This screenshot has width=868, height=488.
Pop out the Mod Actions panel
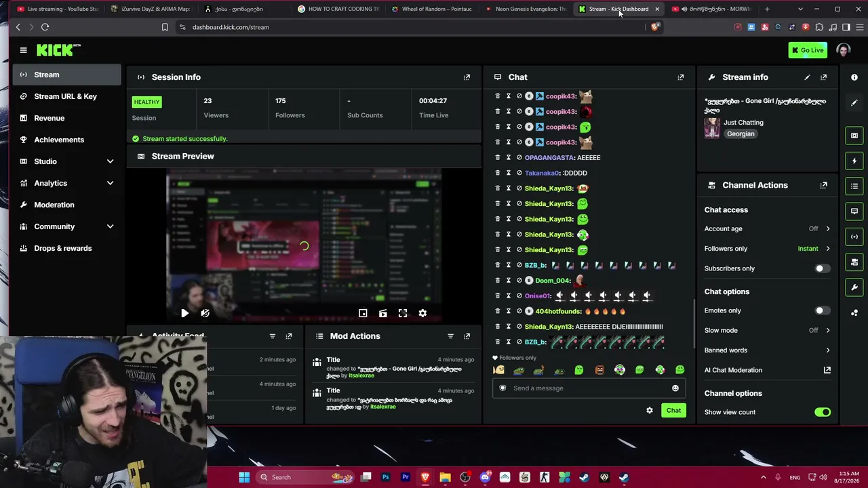(467, 336)
